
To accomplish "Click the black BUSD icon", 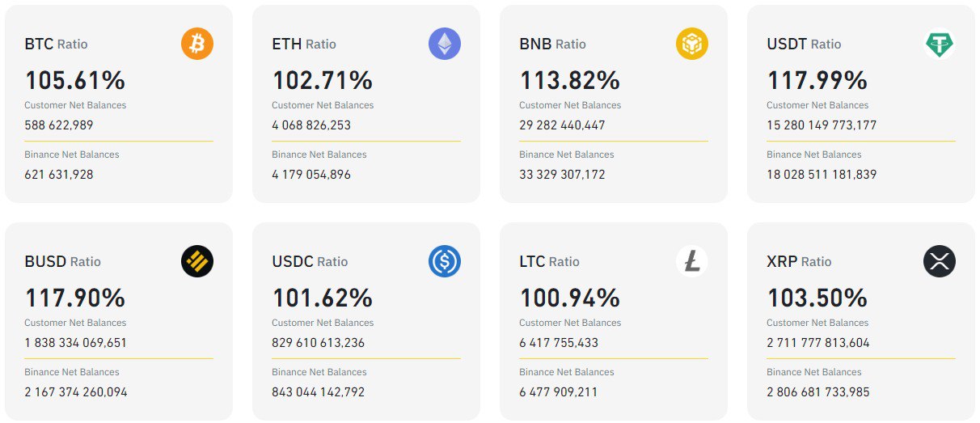I will pyautogui.click(x=197, y=261).
